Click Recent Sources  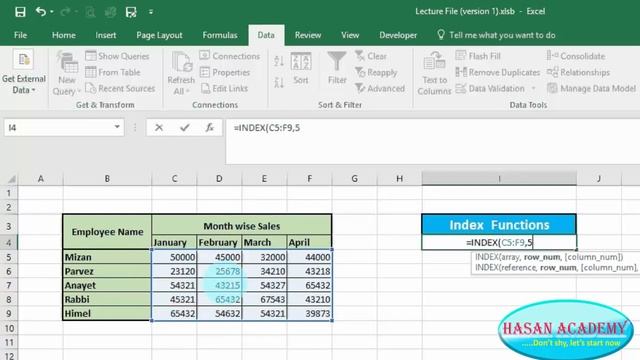tap(120, 88)
